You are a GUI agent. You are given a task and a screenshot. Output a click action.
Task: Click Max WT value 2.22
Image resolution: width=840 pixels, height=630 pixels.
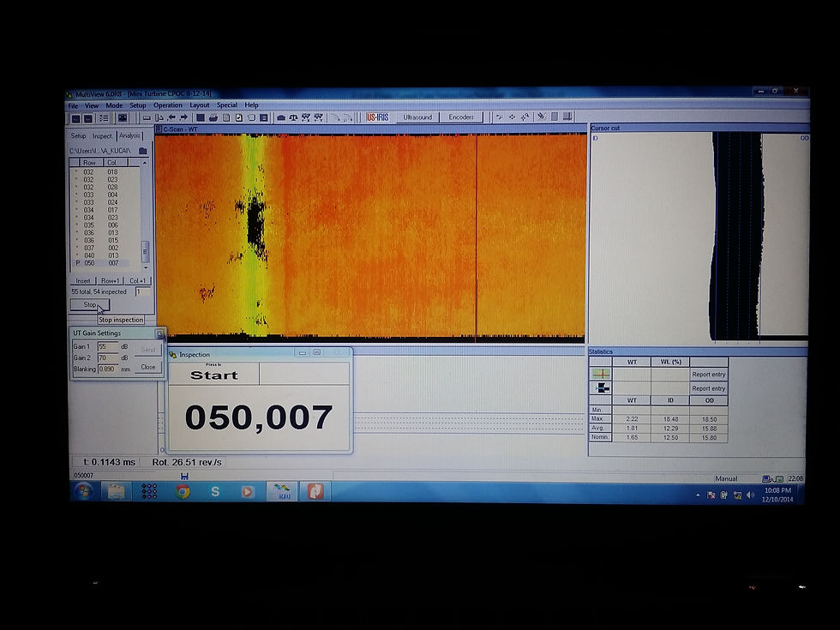pyautogui.click(x=633, y=419)
